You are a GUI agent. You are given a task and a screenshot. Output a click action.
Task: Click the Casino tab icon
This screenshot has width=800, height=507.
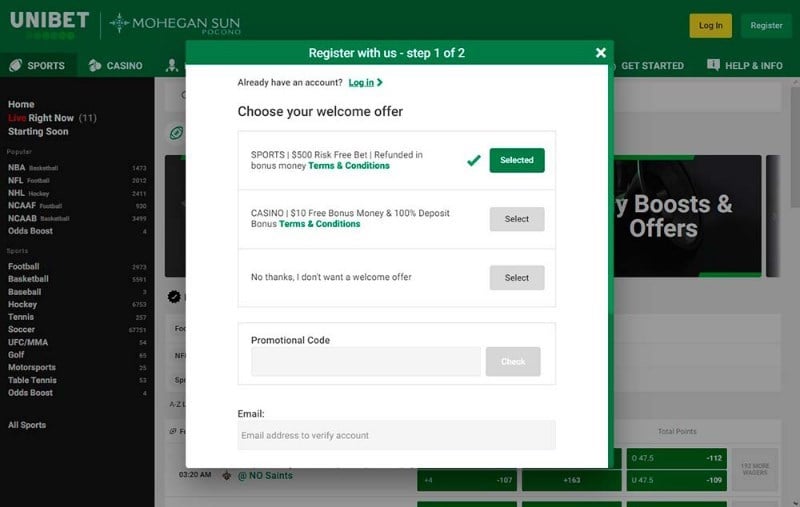(95, 66)
